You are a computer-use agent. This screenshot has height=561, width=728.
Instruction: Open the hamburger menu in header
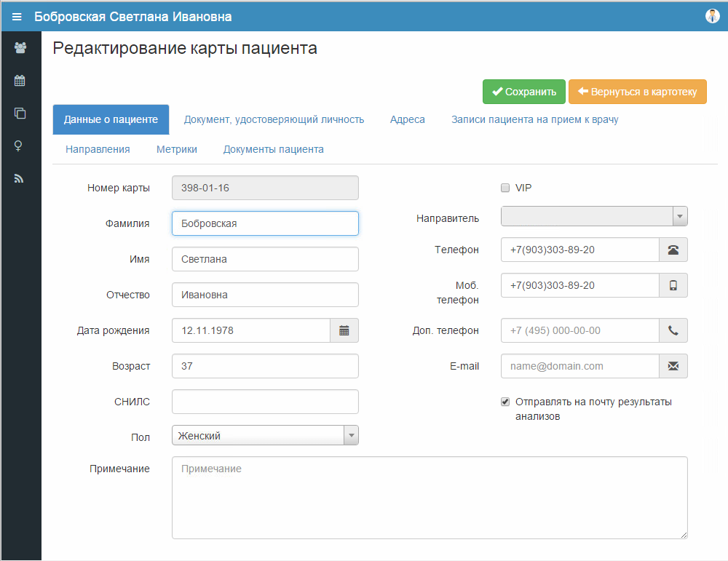click(x=17, y=16)
